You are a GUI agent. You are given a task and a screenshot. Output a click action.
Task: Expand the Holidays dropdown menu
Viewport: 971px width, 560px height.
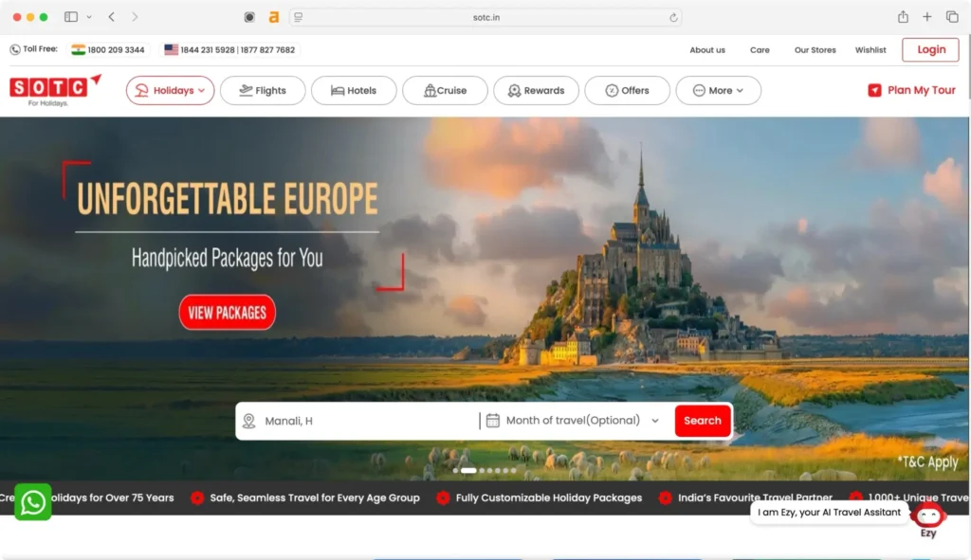(170, 90)
